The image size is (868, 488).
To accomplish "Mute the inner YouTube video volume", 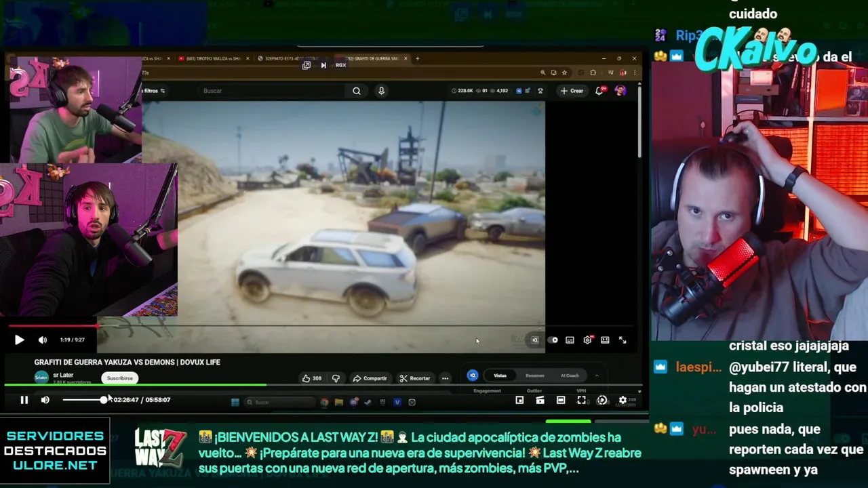I will click(43, 340).
